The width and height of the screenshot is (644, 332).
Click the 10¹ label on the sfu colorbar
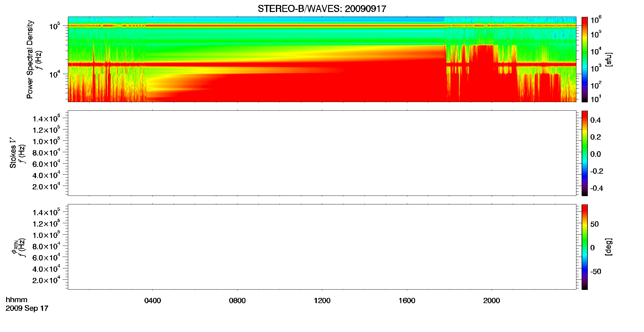pos(596,99)
